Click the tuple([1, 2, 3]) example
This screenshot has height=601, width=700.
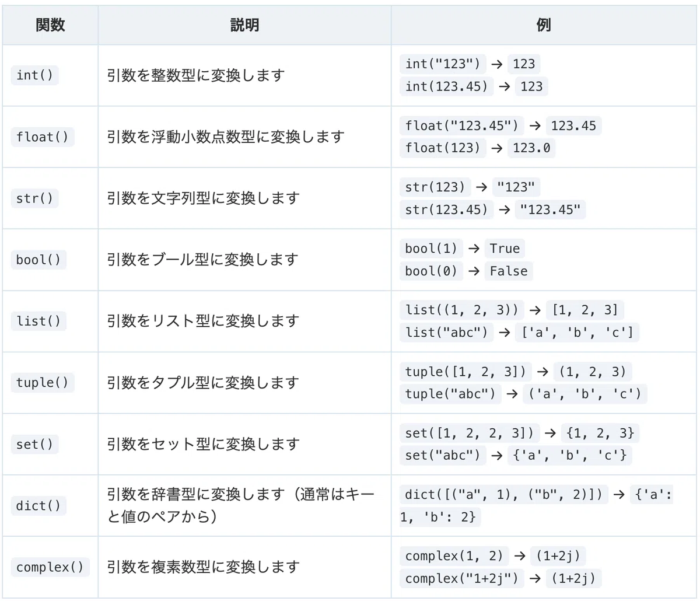tap(466, 372)
